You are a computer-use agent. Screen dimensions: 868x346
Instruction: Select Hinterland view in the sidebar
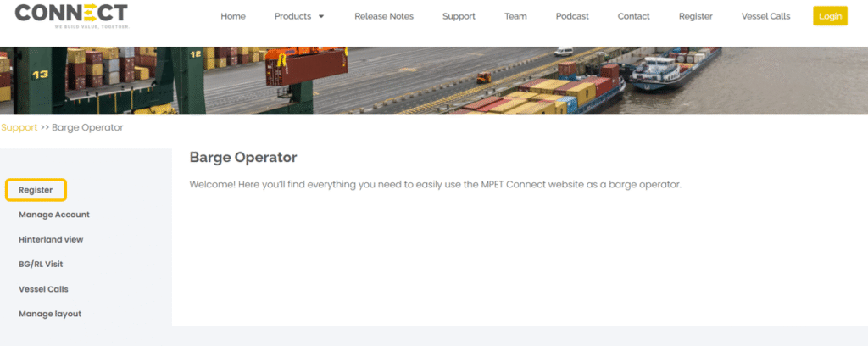point(51,239)
